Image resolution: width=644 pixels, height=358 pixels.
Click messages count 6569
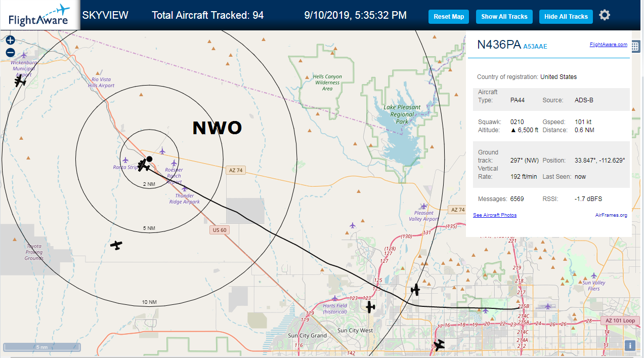pyautogui.click(x=517, y=199)
